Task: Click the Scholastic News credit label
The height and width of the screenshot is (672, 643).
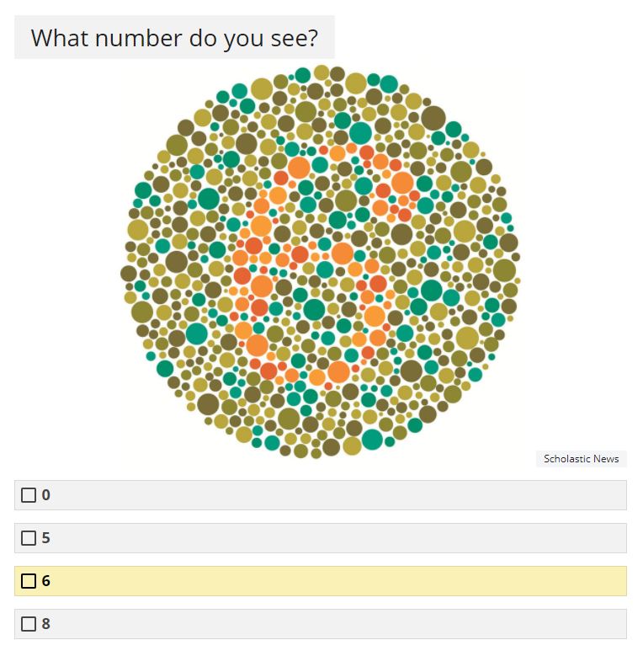Action: coord(582,459)
